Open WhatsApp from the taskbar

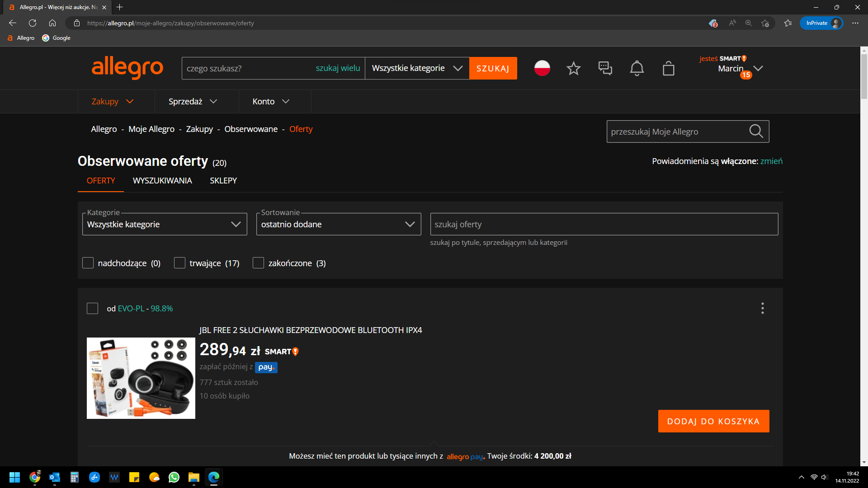[174, 477]
